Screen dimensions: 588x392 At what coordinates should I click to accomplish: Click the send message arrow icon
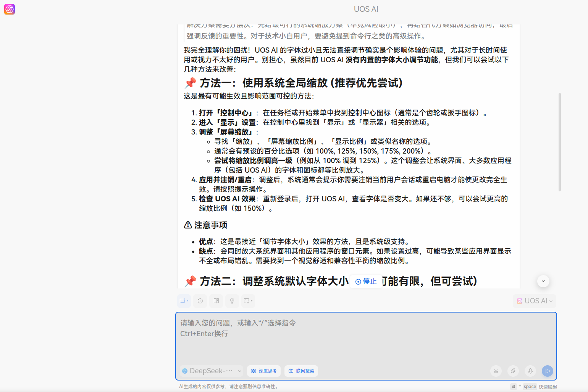pyautogui.click(x=548, y=371)
